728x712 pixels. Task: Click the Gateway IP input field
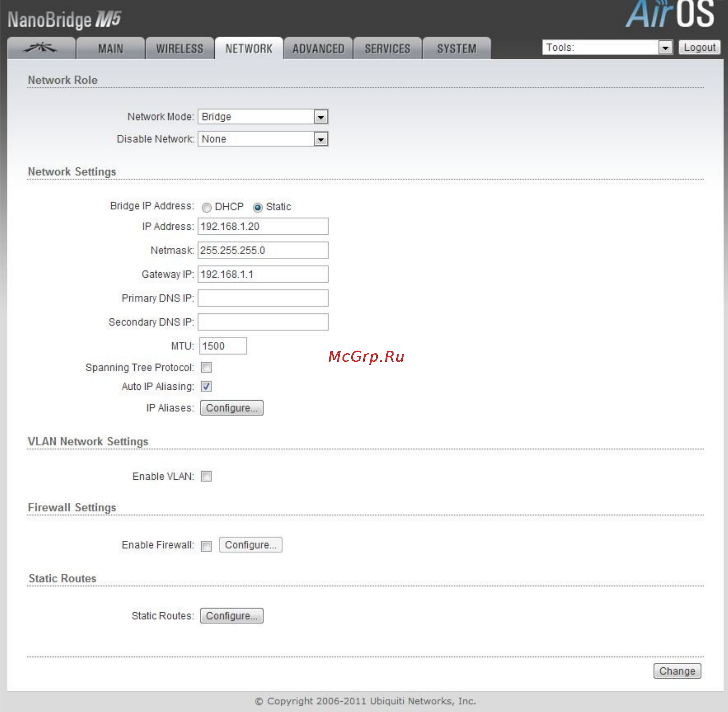pyautogui.click(x=263, y=274)
